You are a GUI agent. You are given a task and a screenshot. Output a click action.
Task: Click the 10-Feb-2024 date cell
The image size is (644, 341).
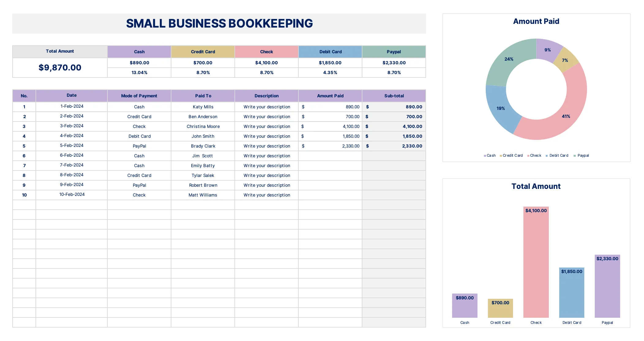click(72, 195)
